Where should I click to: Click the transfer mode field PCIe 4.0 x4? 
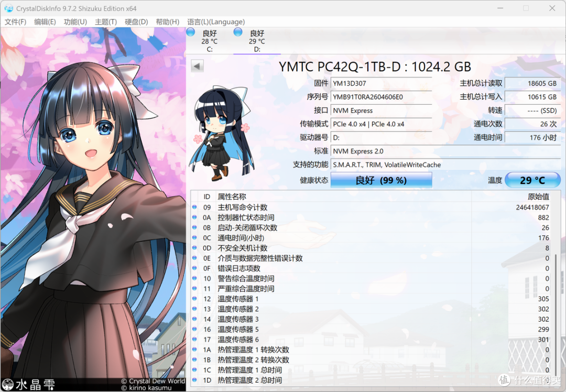pyautogui.click(x=381, y=124)
